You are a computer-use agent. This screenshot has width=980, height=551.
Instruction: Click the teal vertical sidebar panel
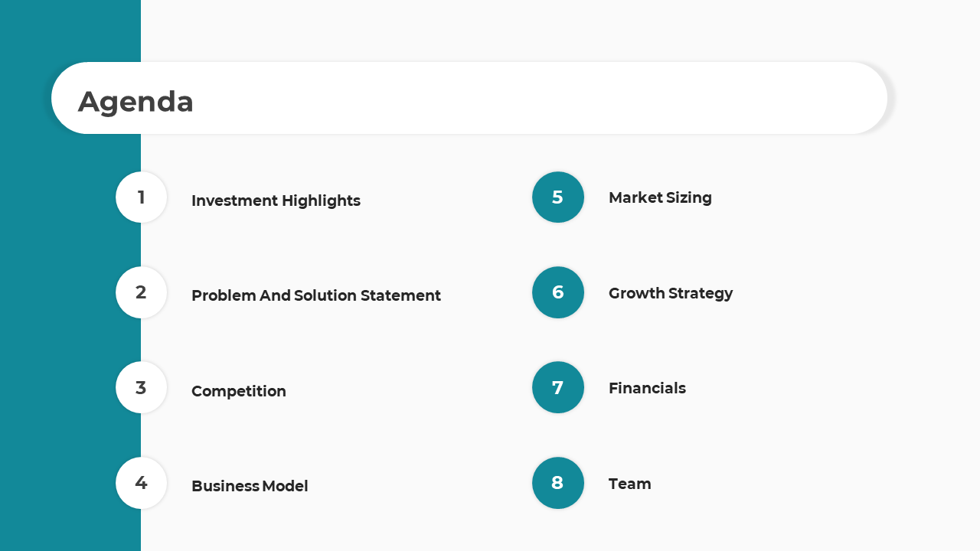coord(70,321)
